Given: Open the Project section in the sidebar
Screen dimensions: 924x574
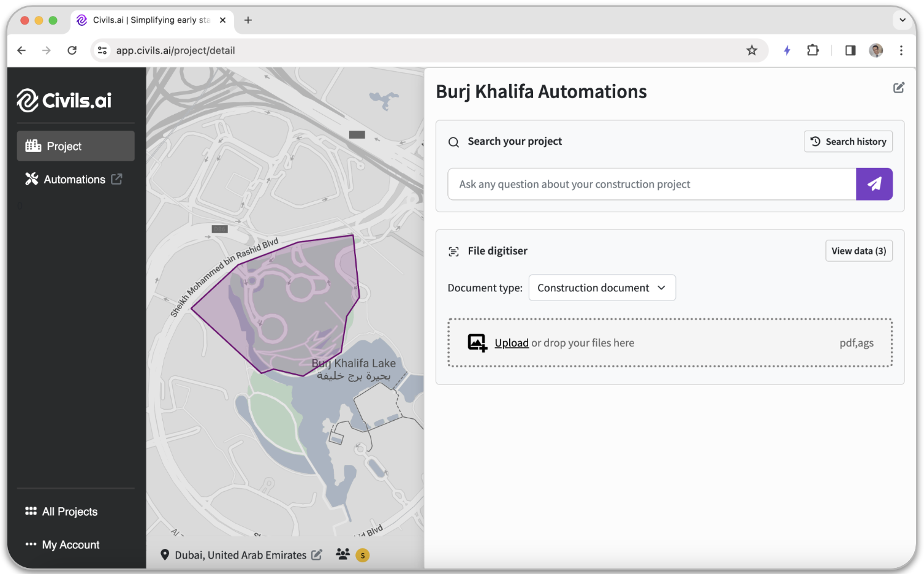Looking at the screenshot, I should (75, 146).
